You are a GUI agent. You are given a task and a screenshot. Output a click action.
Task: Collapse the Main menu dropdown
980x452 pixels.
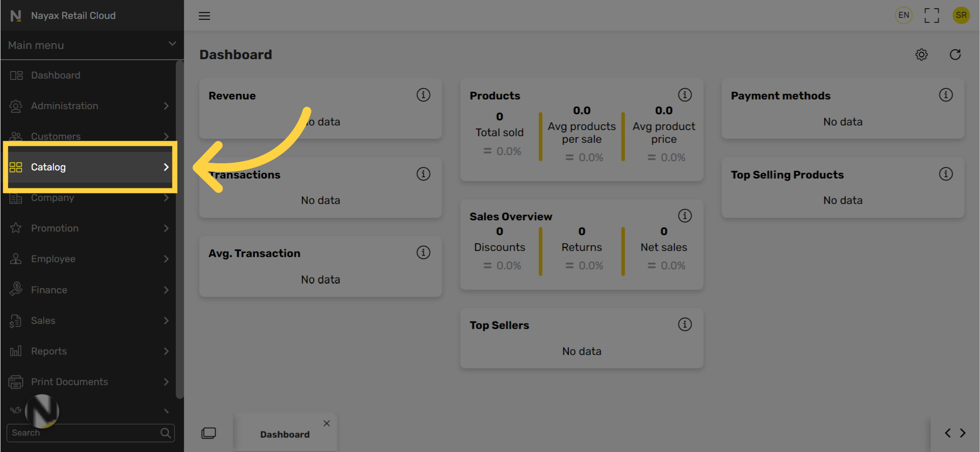coord(172,44)
